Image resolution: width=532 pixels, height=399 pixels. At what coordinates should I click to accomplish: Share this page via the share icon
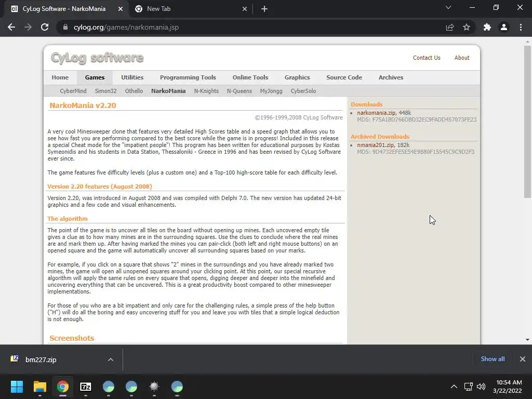point(450,27)
